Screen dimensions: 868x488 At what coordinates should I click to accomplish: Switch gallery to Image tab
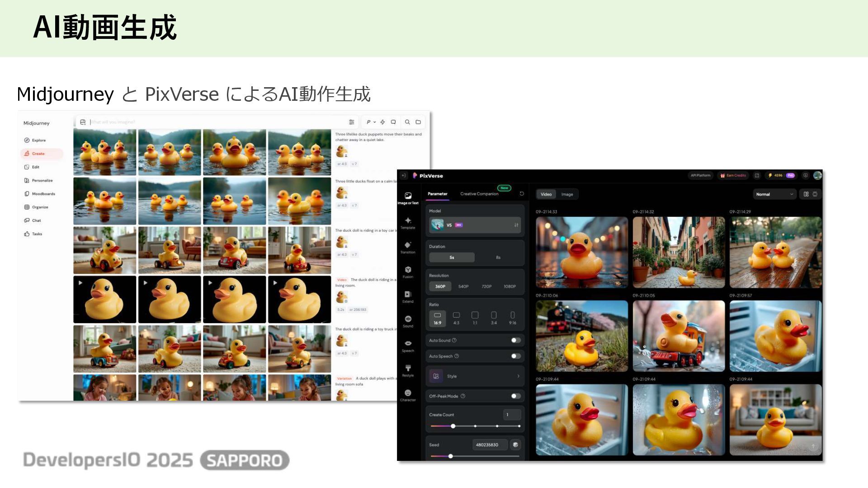pos(567,194)
